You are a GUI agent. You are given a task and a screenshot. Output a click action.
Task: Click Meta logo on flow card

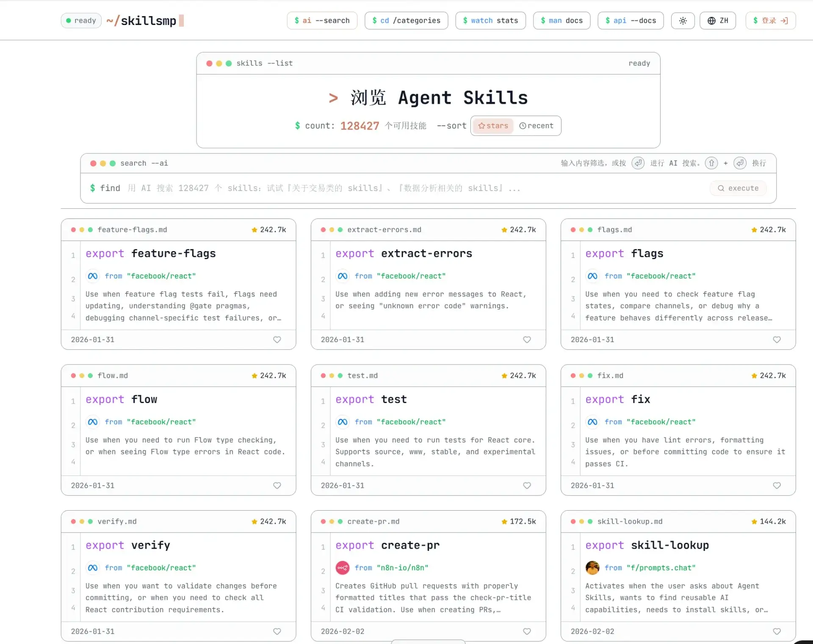(x=93, y=422)
